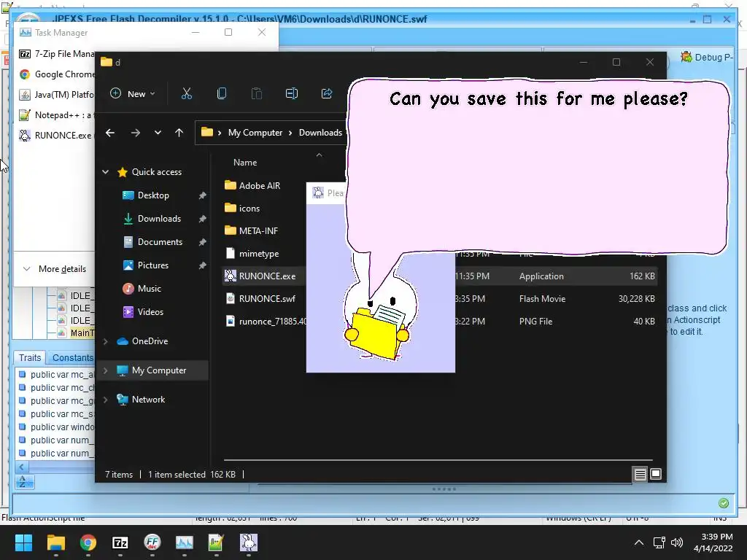Screen dimensions: 747x560
Task: Open the Windows Start menu
Action: tap(23, 542)
